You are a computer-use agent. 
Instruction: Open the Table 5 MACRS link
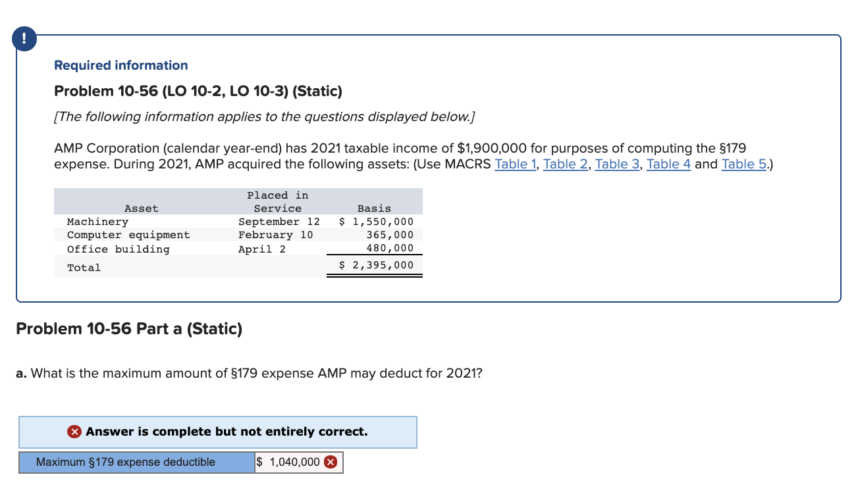(743, 164)
